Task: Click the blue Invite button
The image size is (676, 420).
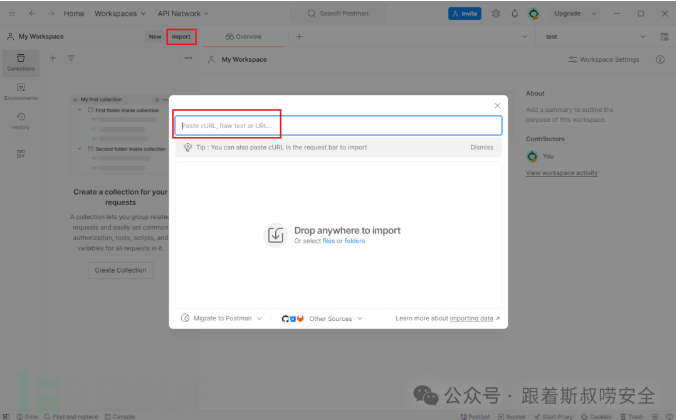Action: click(x=464, y=14)
